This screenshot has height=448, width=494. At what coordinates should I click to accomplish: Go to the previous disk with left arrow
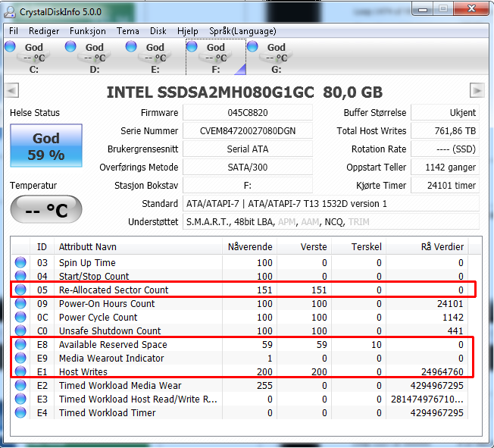tap(12, 90)
